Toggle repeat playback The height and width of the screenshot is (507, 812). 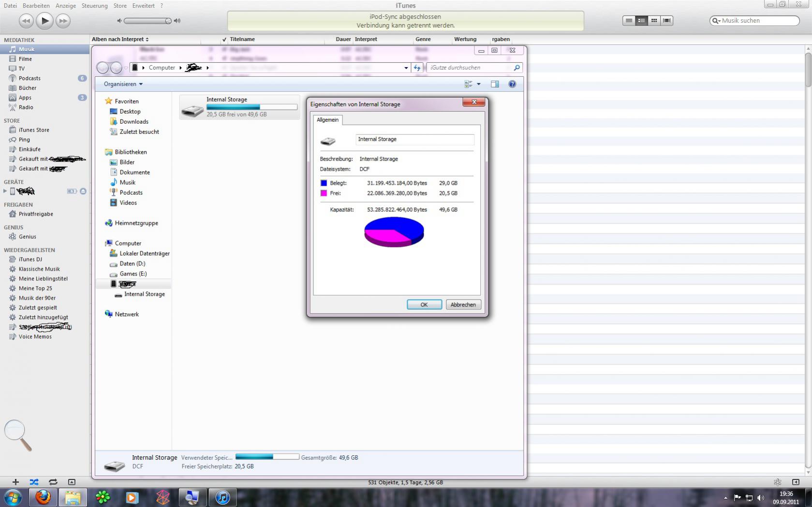click(x=53, y=482)
